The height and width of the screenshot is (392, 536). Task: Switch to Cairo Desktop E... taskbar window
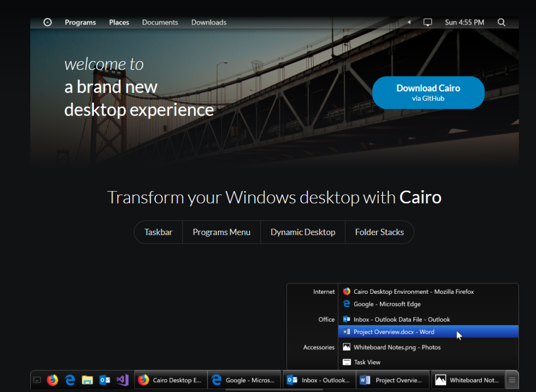[171, 380]
